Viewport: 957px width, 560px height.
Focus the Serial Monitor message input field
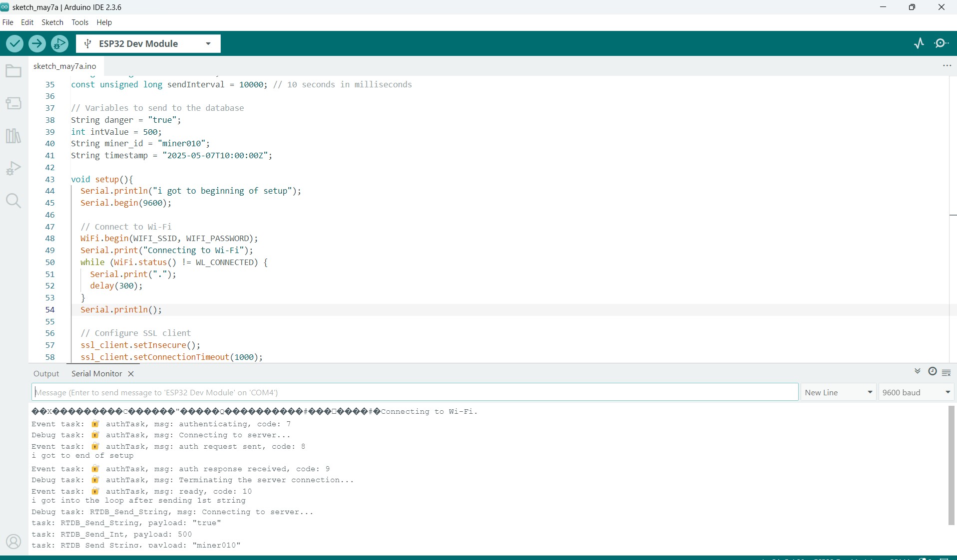click(x=415, y=392)
